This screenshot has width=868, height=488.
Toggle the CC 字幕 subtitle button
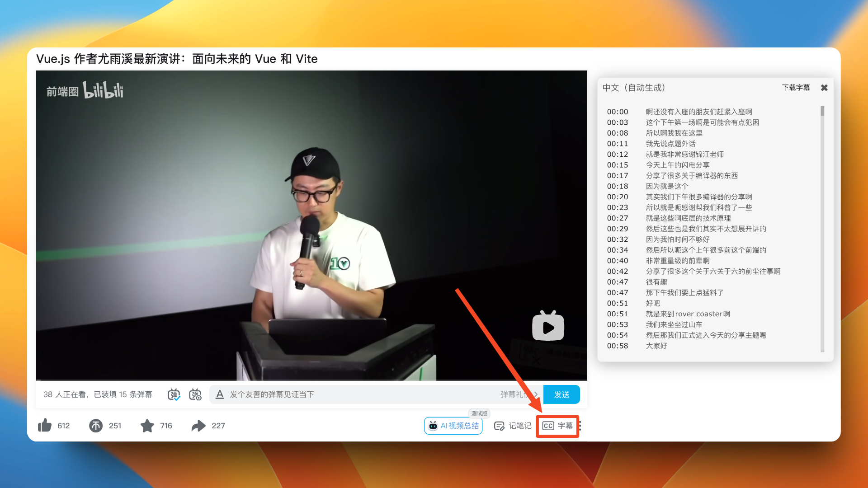(557, 426)
